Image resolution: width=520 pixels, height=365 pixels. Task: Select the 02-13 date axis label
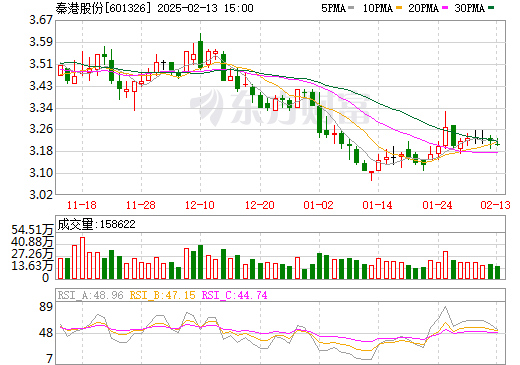[496, 205]
